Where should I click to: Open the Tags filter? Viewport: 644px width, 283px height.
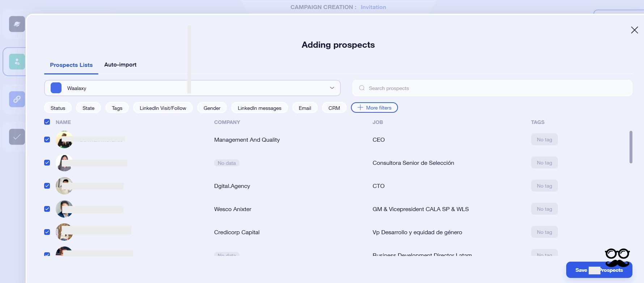(117, 108)
